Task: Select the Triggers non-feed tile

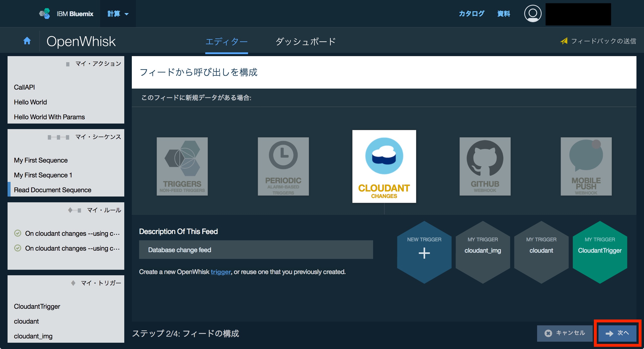Action: pos(182,166)
